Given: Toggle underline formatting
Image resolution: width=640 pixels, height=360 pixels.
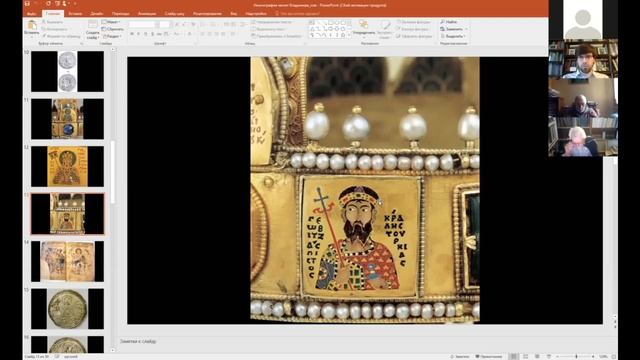Looking at the screenshot, I should tap(146, 34).
